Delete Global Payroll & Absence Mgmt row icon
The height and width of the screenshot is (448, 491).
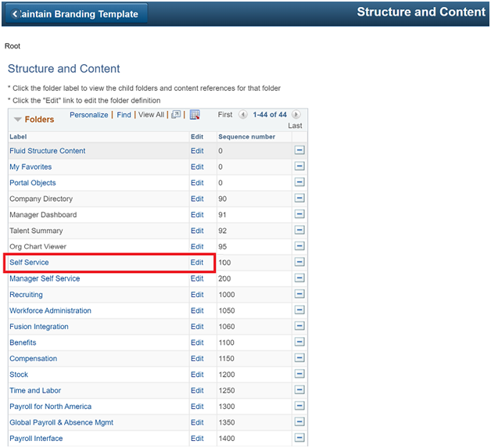(x=299, y=421)
